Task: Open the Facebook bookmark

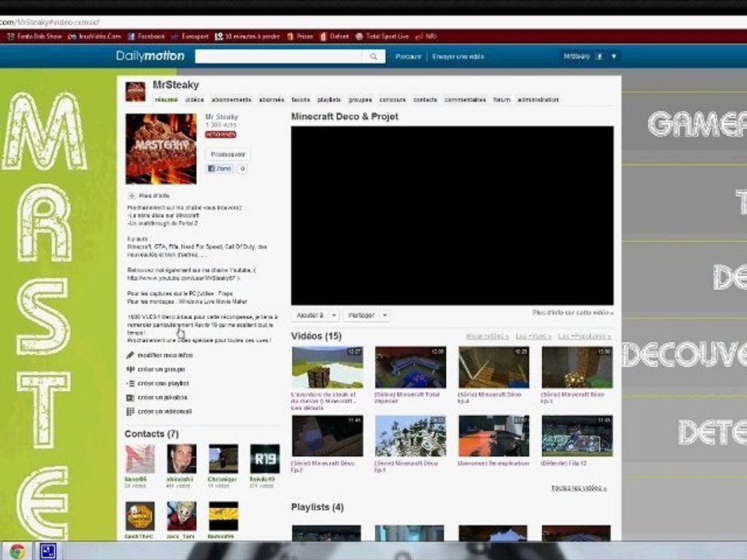Action: (146, 37)
